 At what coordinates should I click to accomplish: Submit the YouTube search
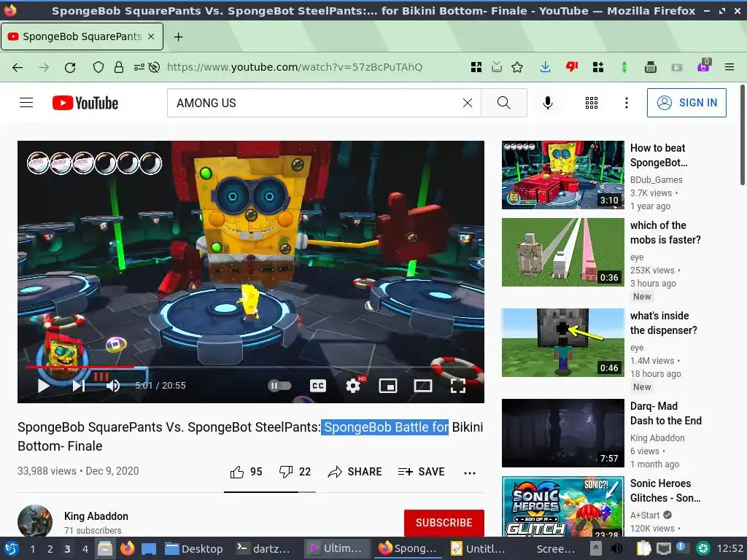coord(503,103)
